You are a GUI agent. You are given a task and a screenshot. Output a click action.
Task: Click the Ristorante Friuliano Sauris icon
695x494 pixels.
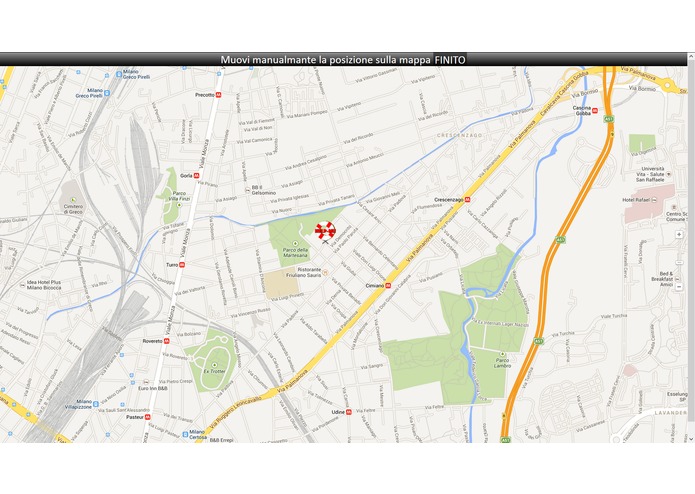pos(325,272)
